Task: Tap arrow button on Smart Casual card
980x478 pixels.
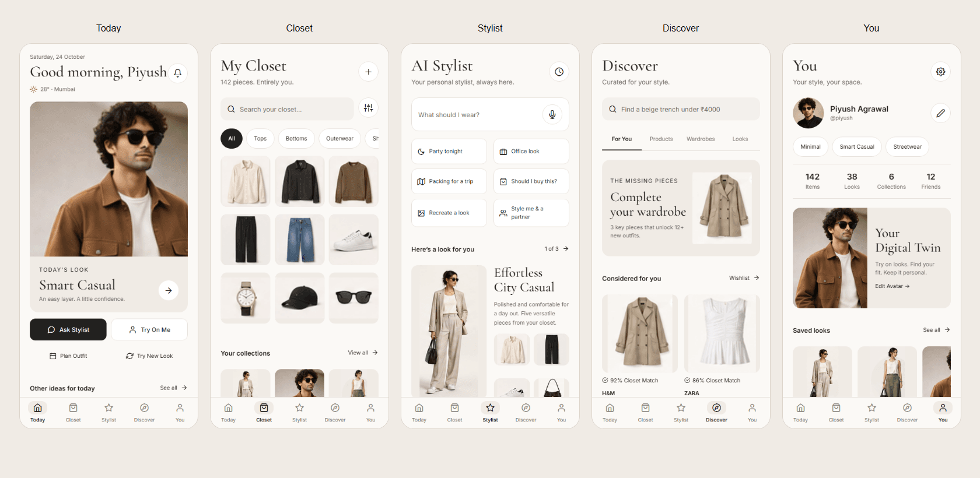Action: 169,290
